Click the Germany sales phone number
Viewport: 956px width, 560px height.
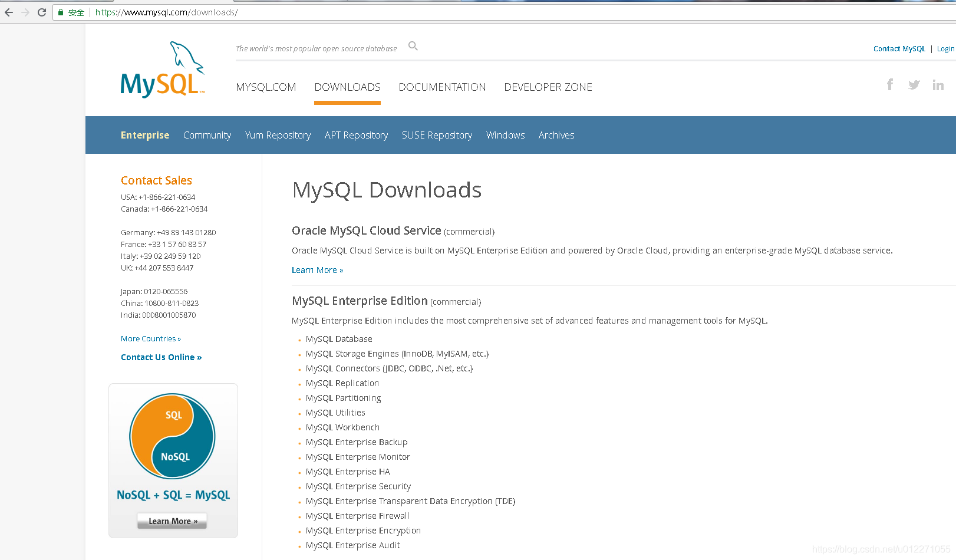click(186, 233)
